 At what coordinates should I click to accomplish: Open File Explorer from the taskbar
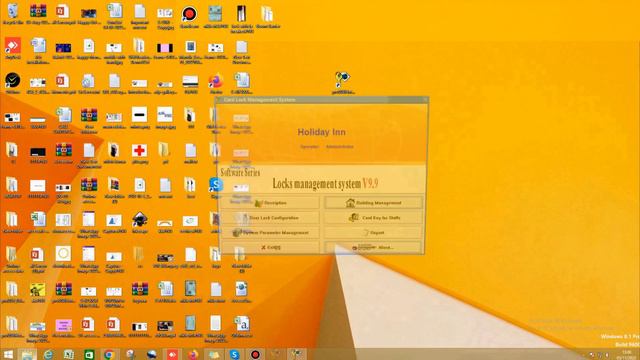(28, 354)
